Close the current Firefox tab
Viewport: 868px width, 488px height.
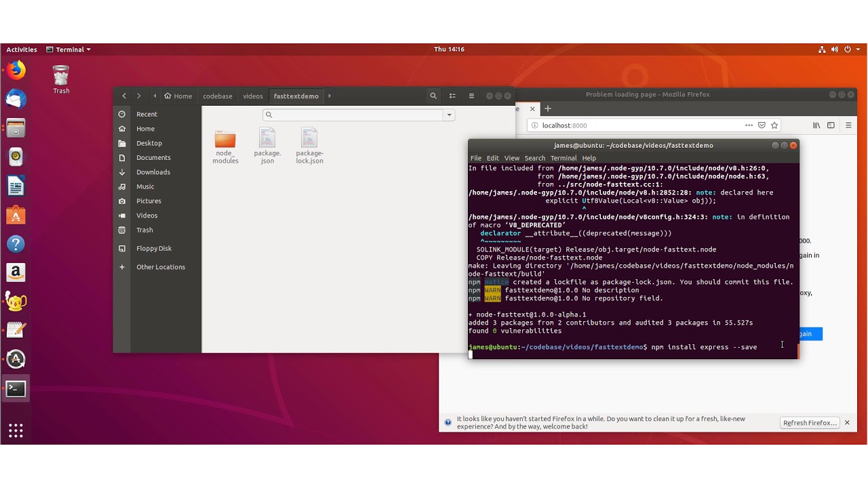coord(532,108)
